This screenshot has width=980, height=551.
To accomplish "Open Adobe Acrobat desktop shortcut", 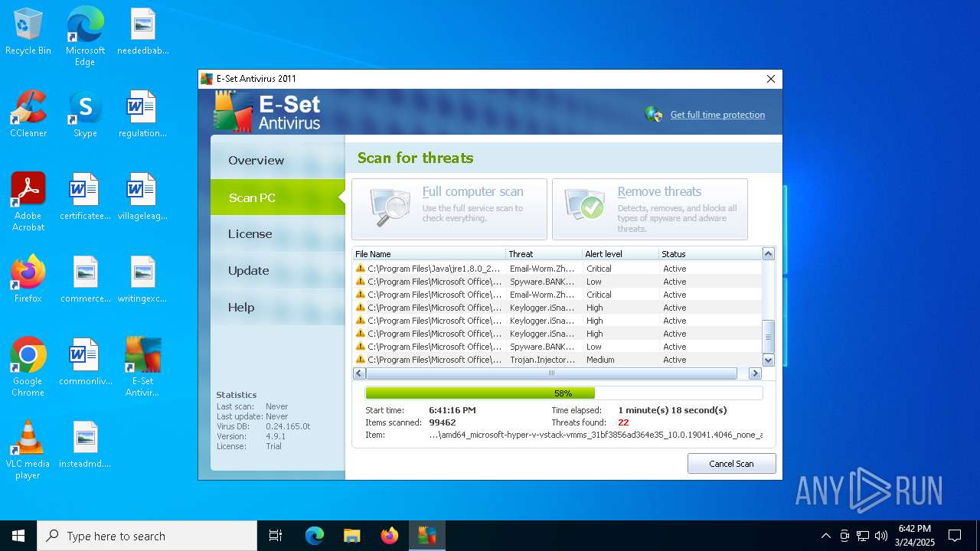I will [x=28, y=202].
